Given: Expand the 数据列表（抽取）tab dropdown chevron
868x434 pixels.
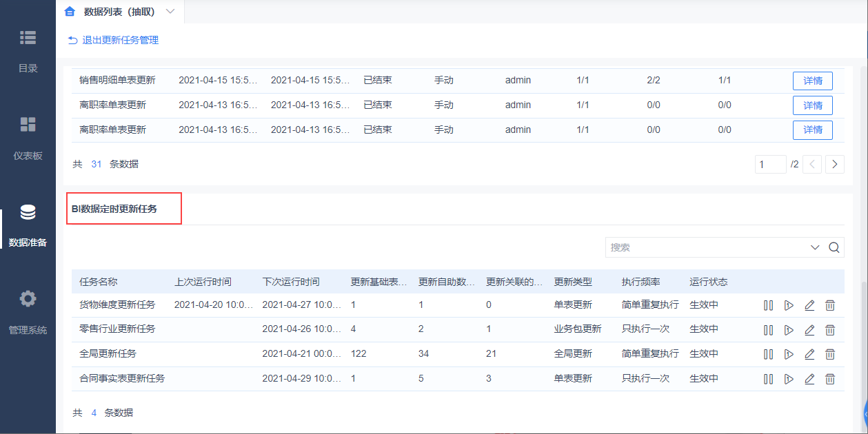Looking at the screenshot, I should pos(170,12).
